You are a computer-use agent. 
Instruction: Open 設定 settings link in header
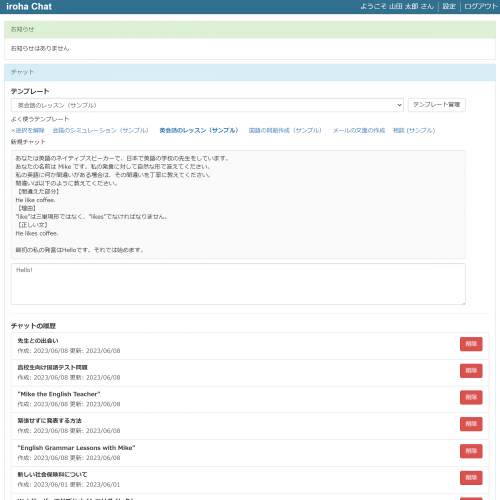[449, 6]
